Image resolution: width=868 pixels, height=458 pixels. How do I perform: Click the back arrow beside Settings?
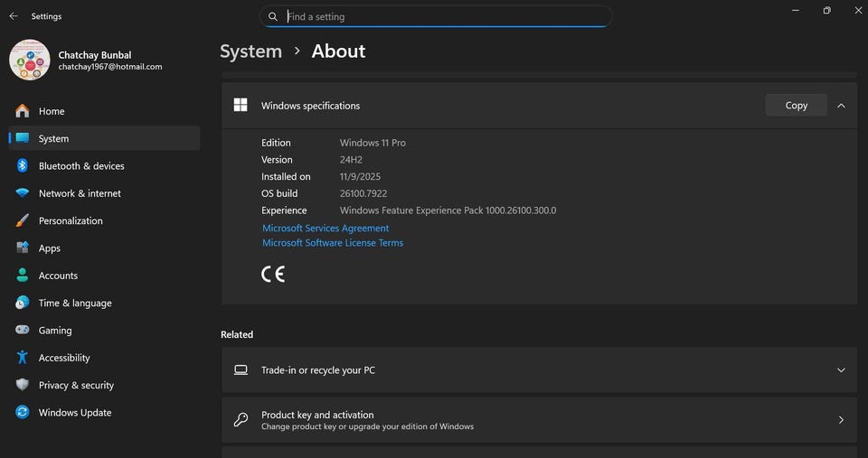pyautogui.click(x=14, y=16)
